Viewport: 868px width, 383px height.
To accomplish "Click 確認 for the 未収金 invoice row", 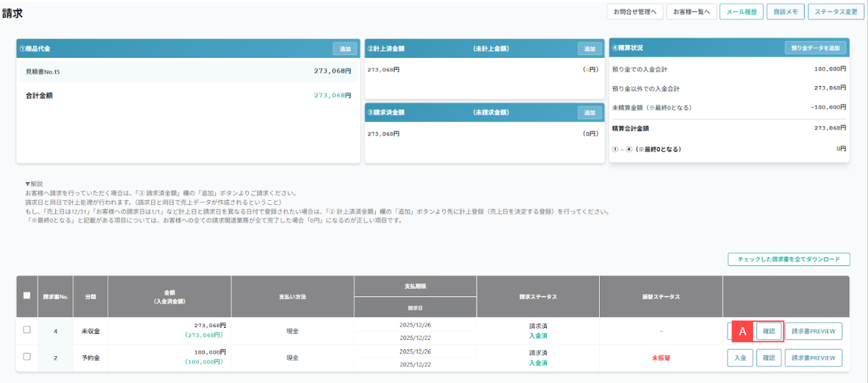I will click(x=769, y=331).
